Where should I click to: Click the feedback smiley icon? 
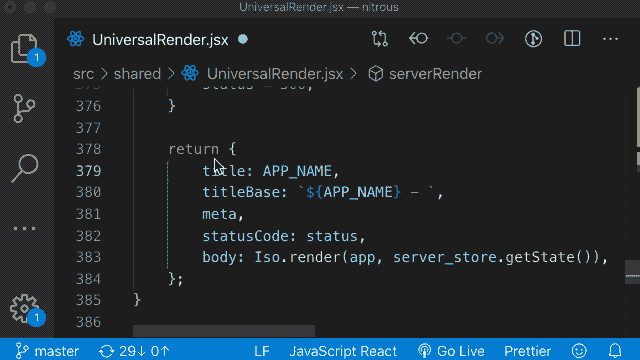pos(579,351)
